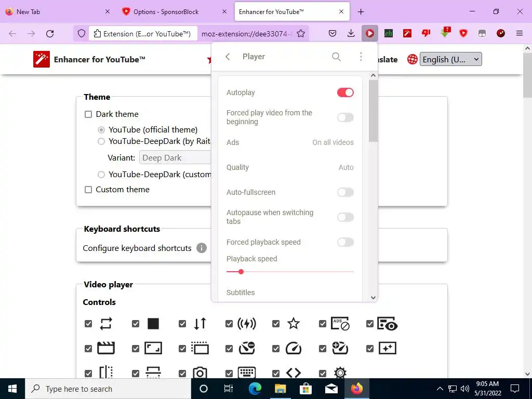
Task: Click the Enhancer for YouTube page title
Action: pyautogui.click(x=99, y=59)
